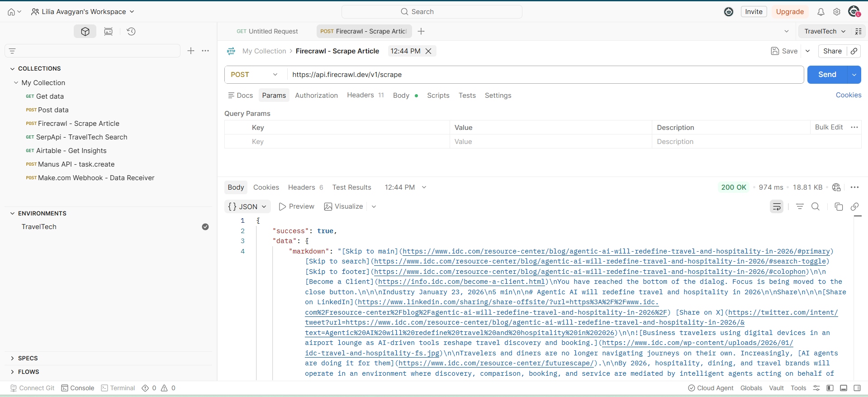Expand the SPECS section
This screenshot has width=868, height=397.
[12, 358]
